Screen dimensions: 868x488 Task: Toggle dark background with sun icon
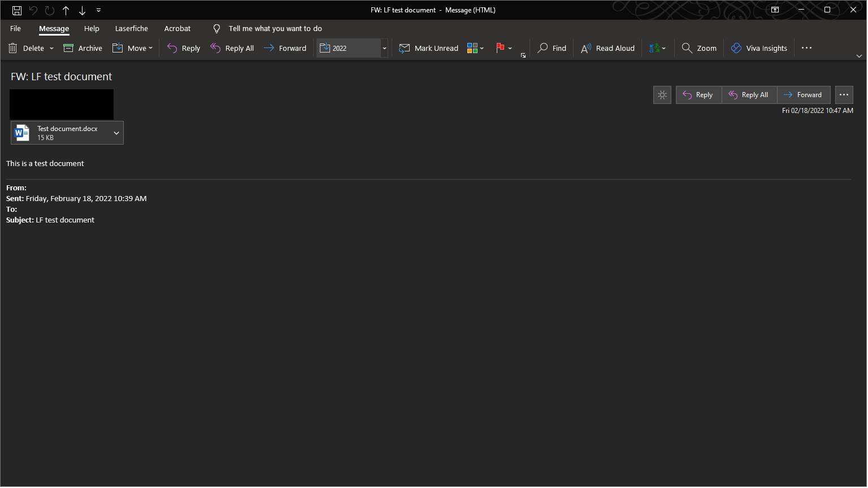pyautogui.click(x=662, y=95)
